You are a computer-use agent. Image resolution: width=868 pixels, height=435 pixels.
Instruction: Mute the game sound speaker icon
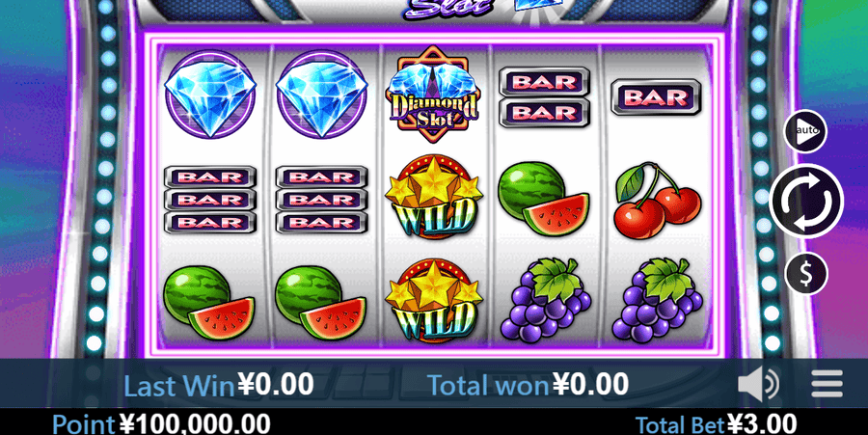[x=758, y=384]
